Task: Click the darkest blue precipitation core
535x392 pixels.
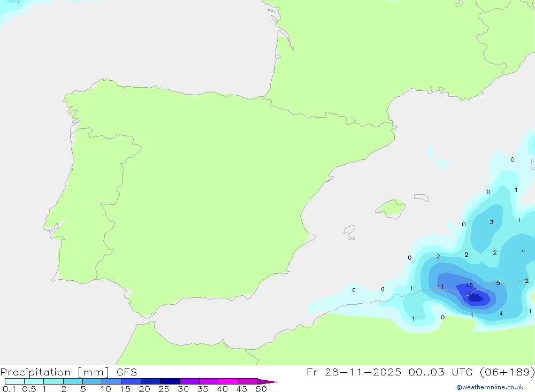Action: pos(476,298)
